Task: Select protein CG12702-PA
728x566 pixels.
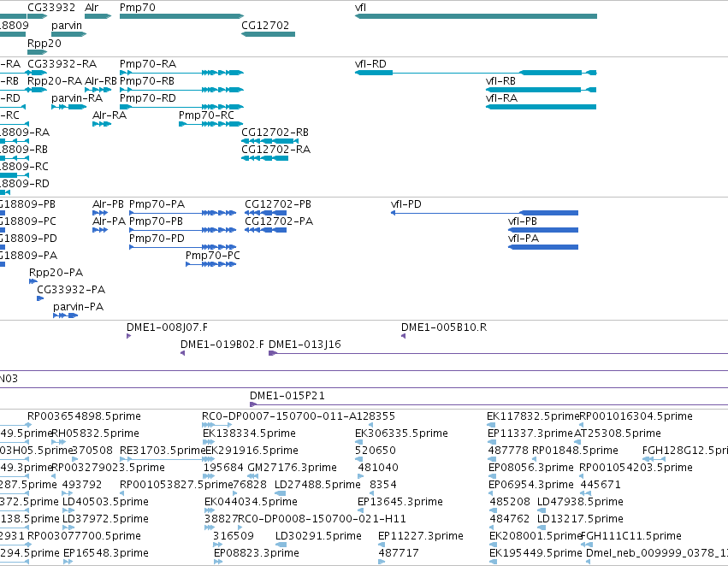Action: click(x=265, y=230)
